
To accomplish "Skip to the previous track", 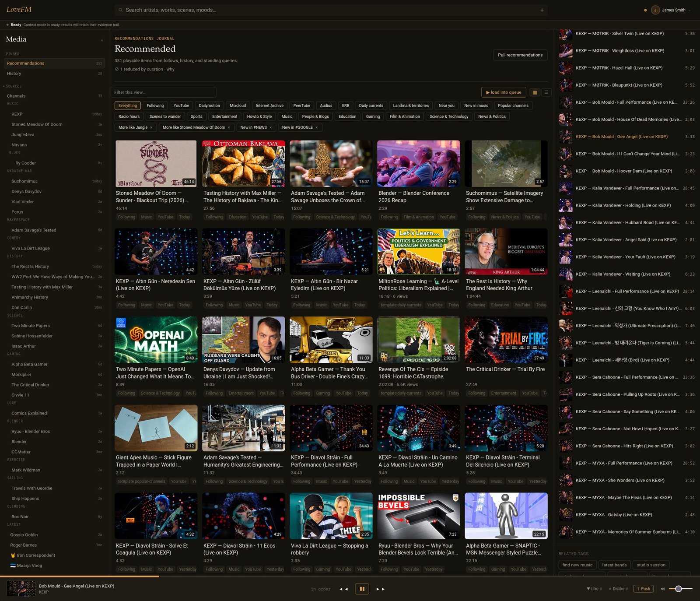I will (343, 589).
